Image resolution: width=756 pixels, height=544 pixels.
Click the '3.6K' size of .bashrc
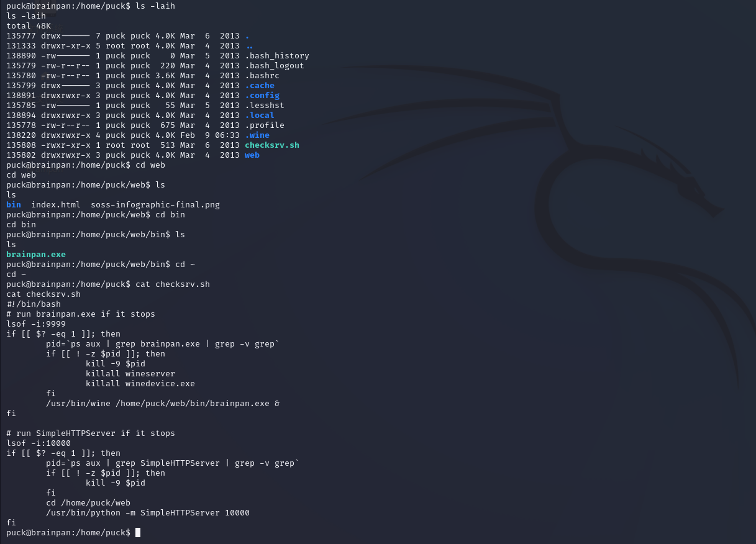[165, 76]
